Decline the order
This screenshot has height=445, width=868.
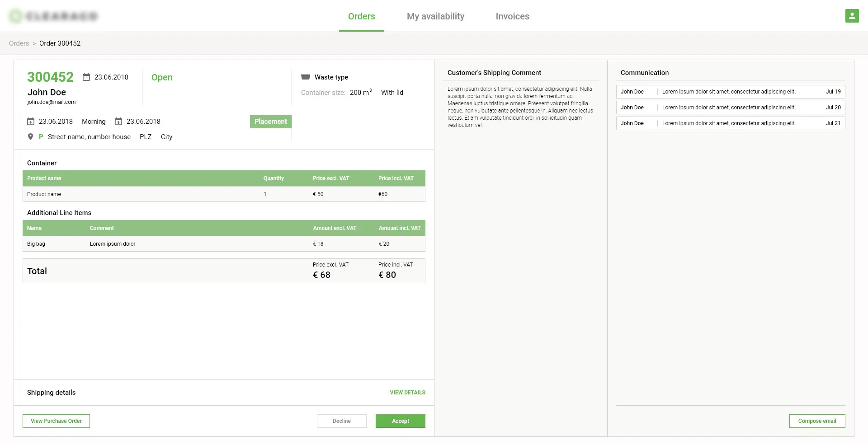pos(341,421)
